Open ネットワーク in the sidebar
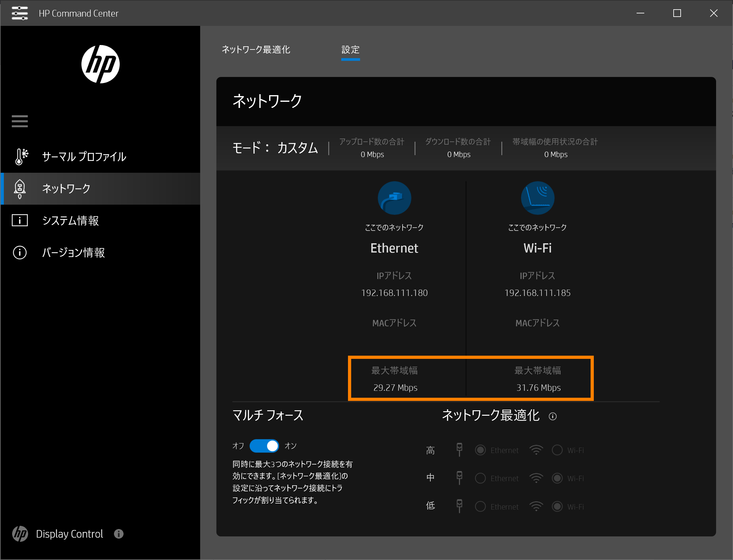Viewport: 733px width, 560px height. tap(66, 189)
